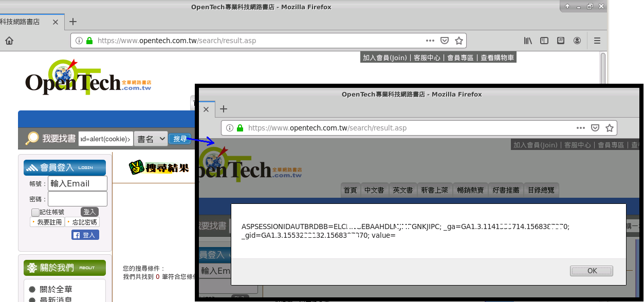Screen dimensions: 644x302
Task: Click 客服中心 link in main window
Action: [x=427, y=58]
